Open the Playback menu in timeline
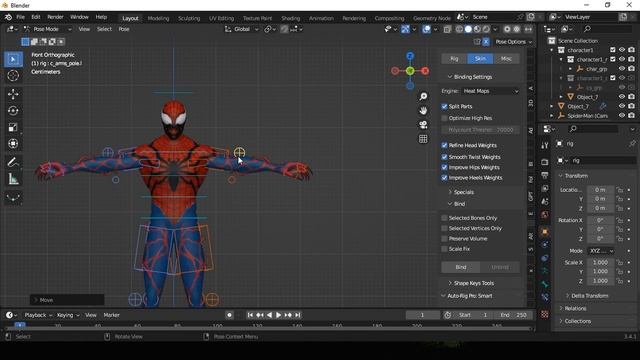 pos(38,315)
